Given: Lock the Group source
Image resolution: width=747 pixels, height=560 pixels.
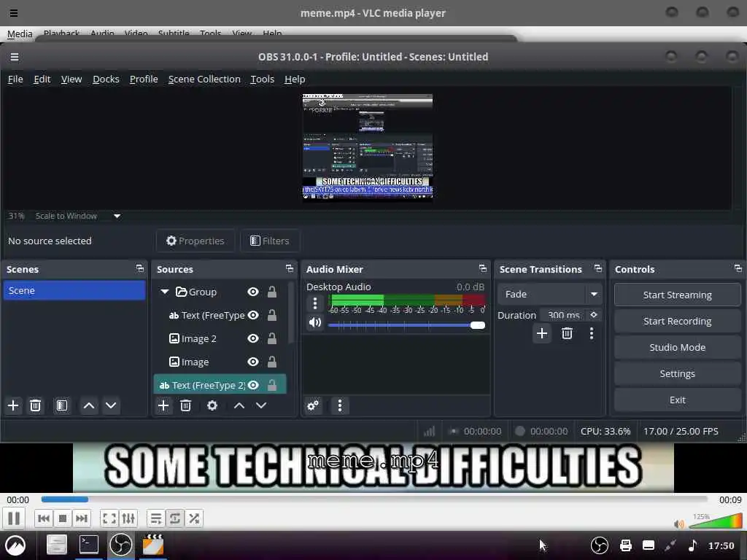Looking at the screenshot, I should tap(272, 292).
